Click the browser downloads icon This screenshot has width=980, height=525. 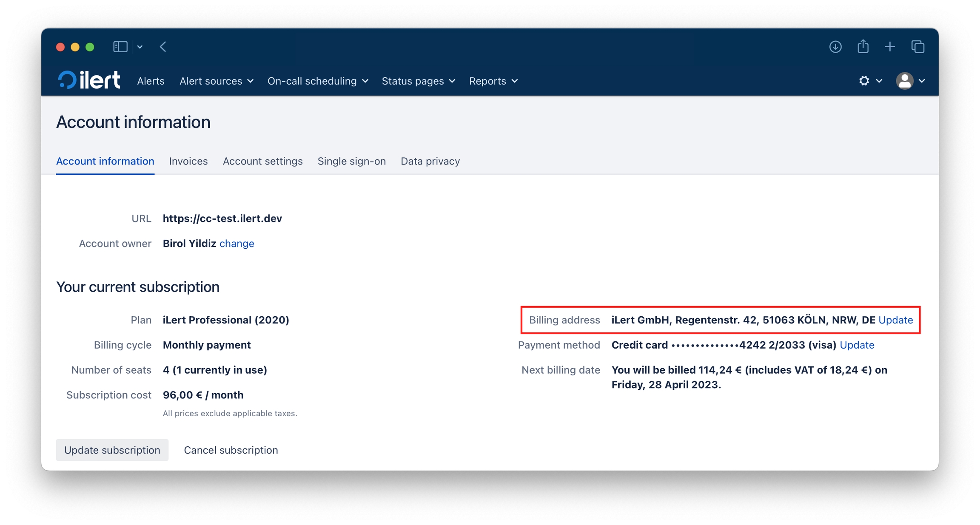pyautogui.click(x=835, y=47)
